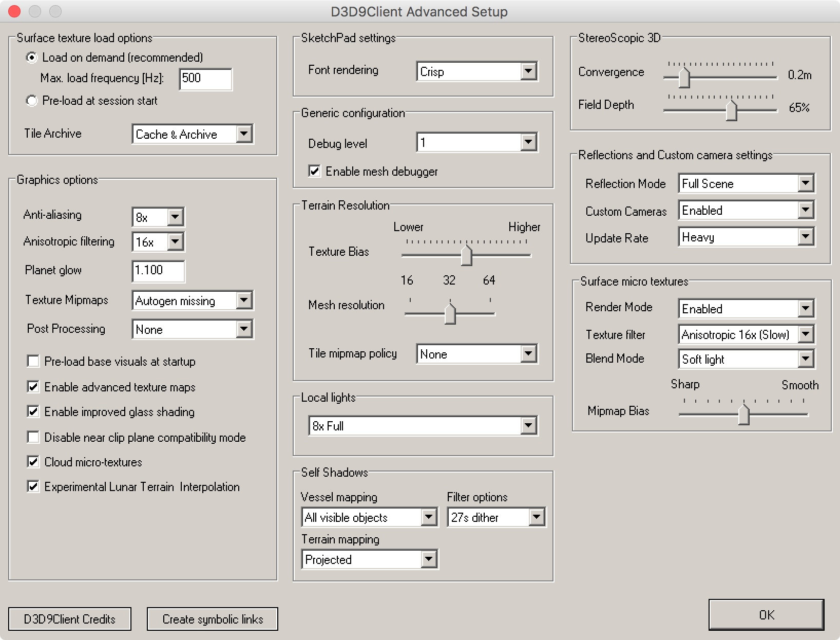The width and height of the screenshot is (840, 640).
Task: Toggle Cloud micro-textures checkbox
Action: pos(33,462)
